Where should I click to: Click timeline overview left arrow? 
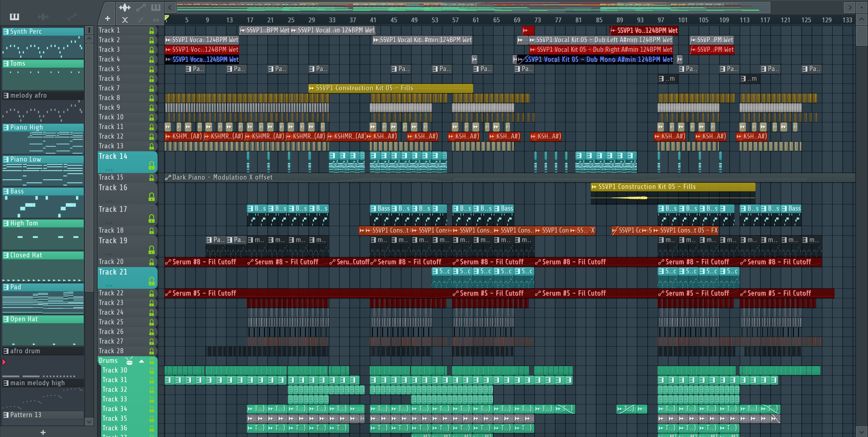click(170, 7)
